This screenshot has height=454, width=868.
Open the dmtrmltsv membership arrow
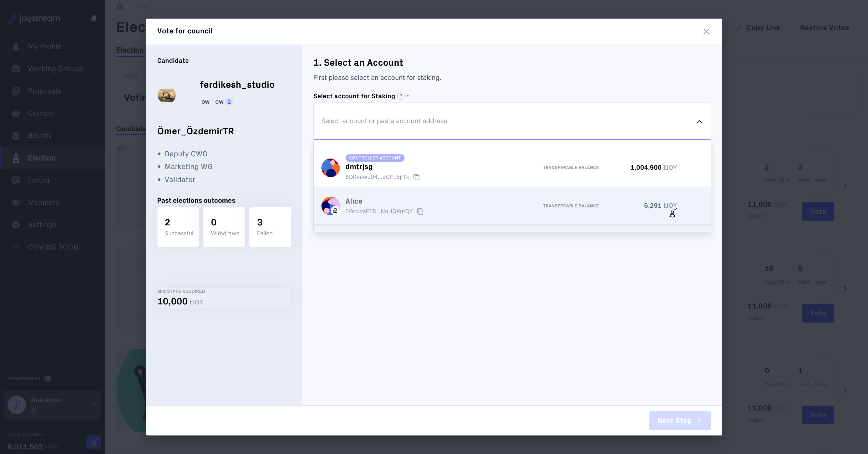tap(93, 405)
